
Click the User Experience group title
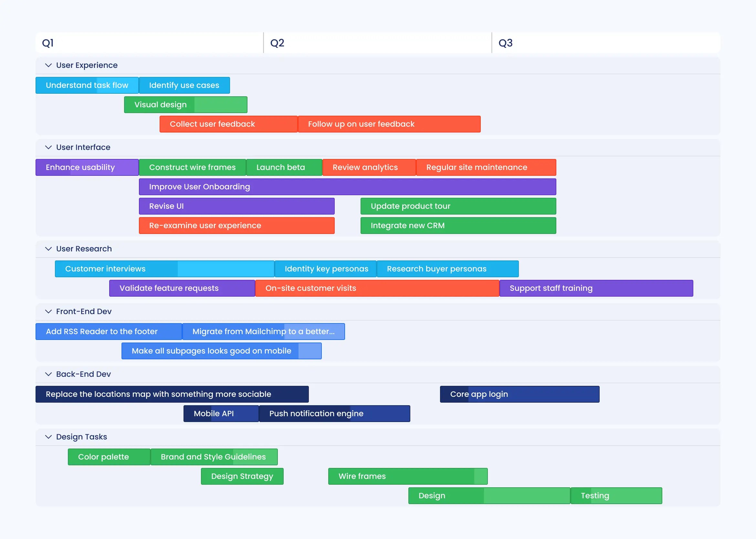[x=87, y=65]
